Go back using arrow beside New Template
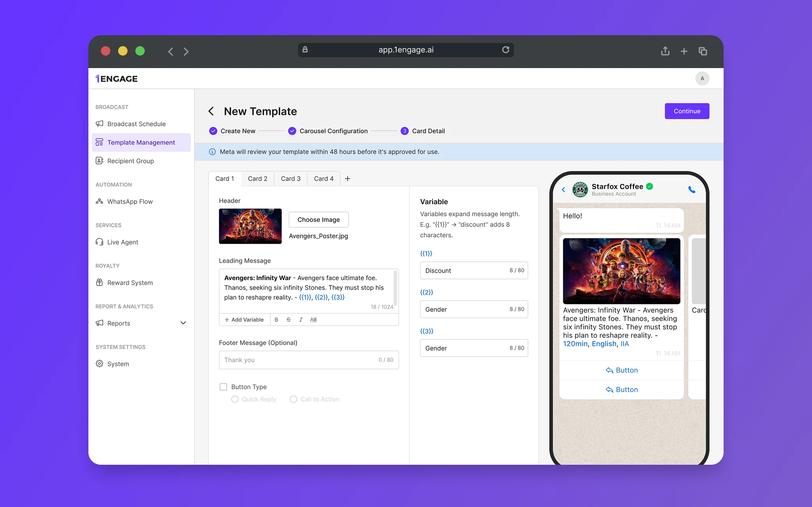The width and height of the screenshot is (812, 507). 211,111
